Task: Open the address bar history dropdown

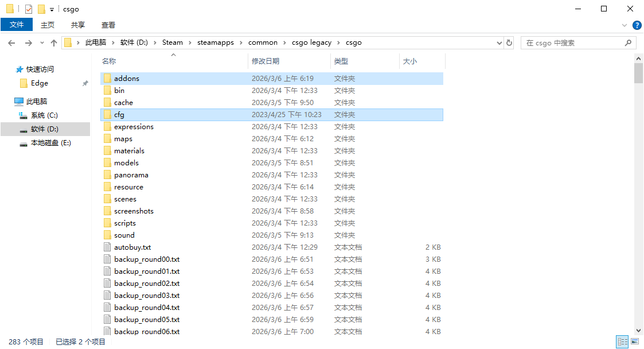Action: [x=499, y=42]
